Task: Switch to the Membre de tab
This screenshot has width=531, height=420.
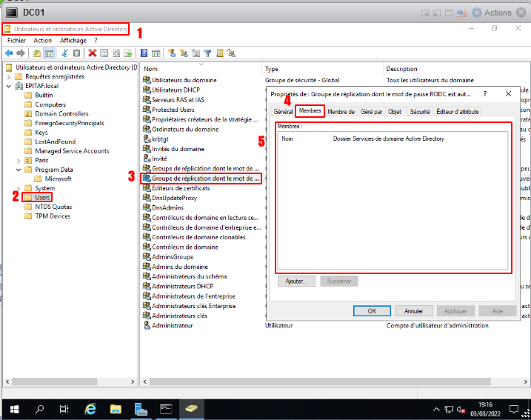Action: point(341,111)
